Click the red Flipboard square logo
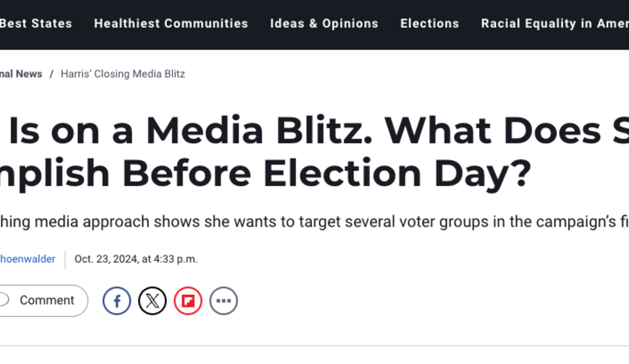Screen dimensions: 629x364 pos(188,301)
